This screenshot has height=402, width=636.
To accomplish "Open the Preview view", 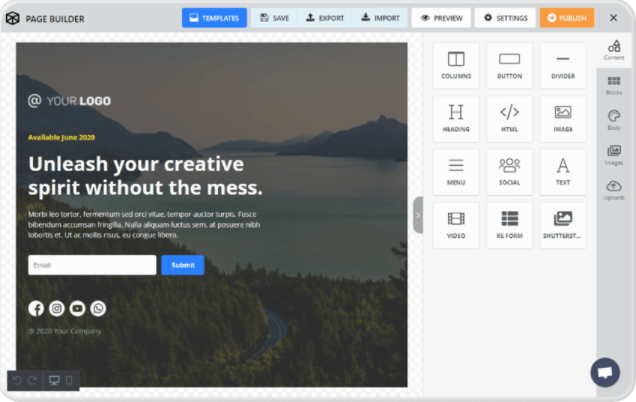I will pos(441,18).
